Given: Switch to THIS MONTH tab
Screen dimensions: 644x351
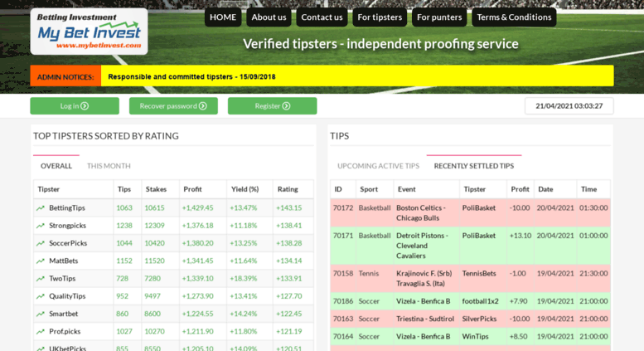Looking at the screenshot, I should point(109,166).
